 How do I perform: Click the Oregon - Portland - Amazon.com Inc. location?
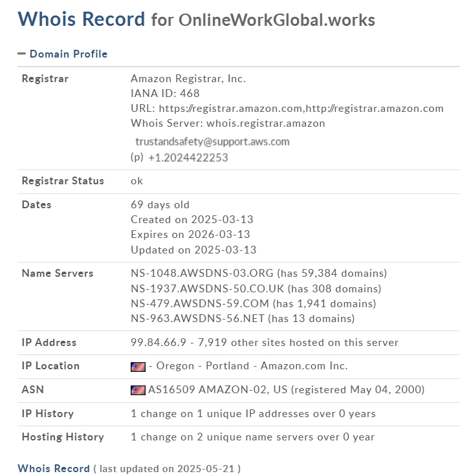(x=252, y=366)
